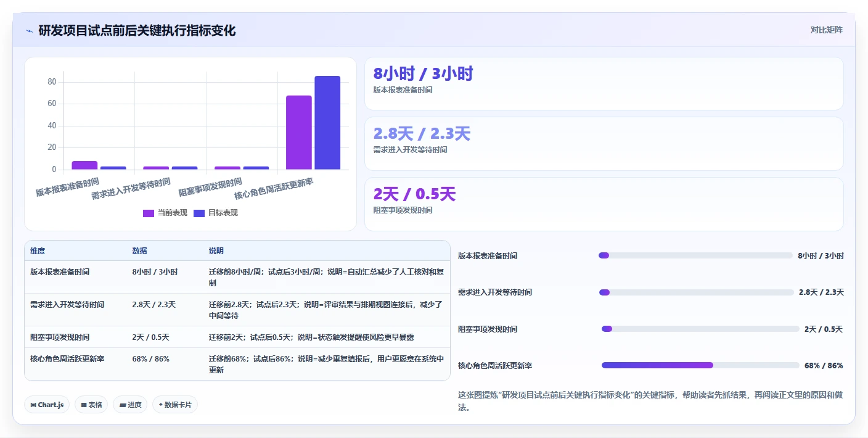Click the table cell 2天 / 0.5天

pyautogui.click(x=150, y=337)
